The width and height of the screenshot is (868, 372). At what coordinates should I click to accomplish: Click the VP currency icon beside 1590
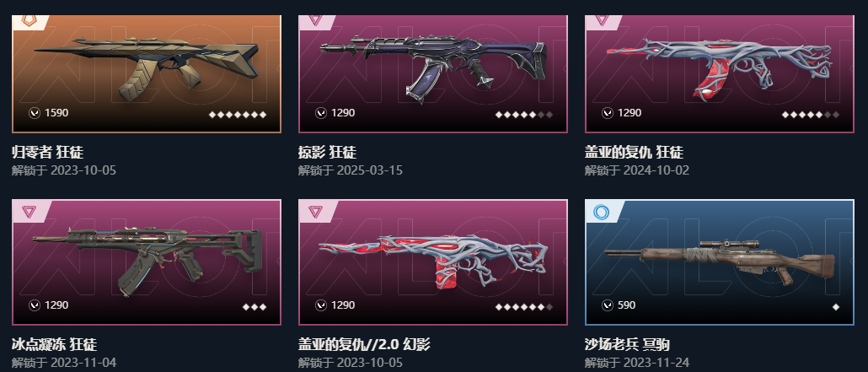[x=35, y=113]
